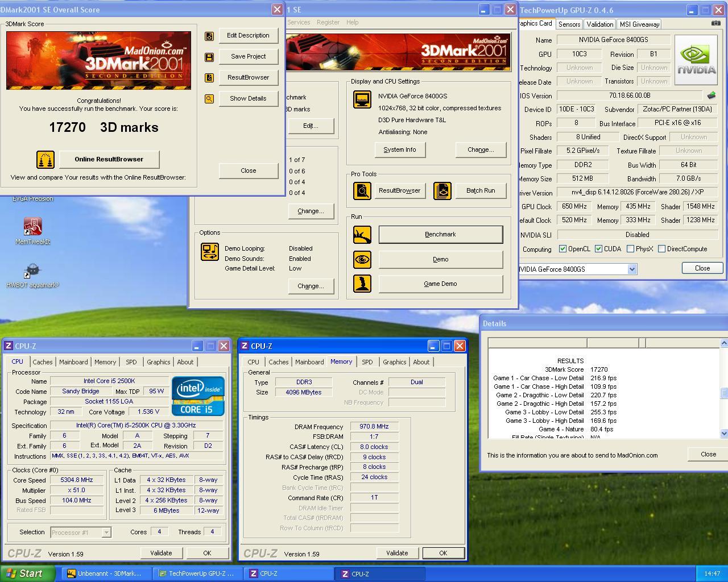Screen dimensions: 728x582
Task: Click the Edit Description icon in the score dialog
Action: tap(209, 36)
